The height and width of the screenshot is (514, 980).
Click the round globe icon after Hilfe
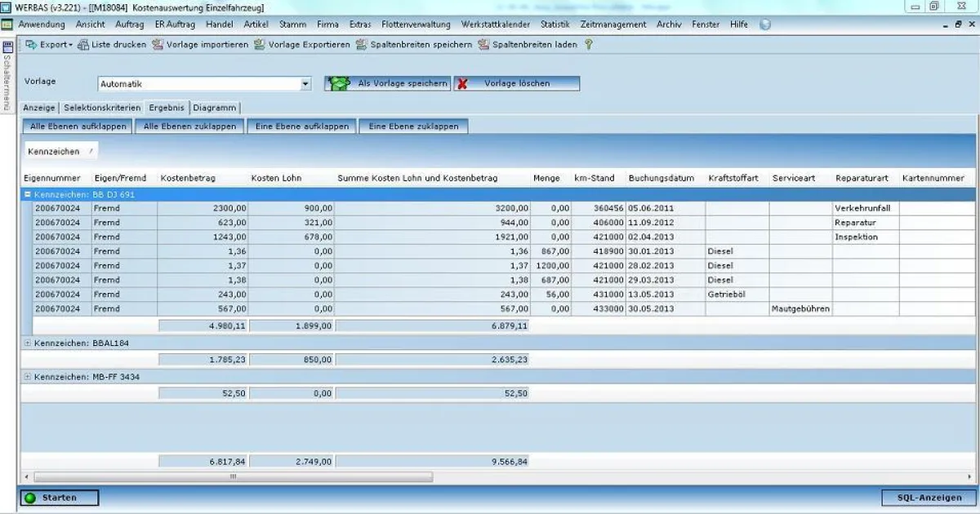[x=765, y=24]
